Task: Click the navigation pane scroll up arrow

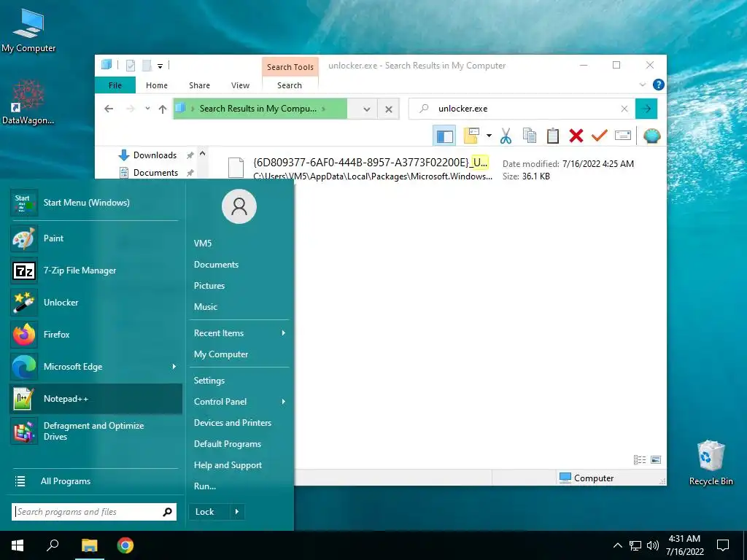Action: pos(203,154)
